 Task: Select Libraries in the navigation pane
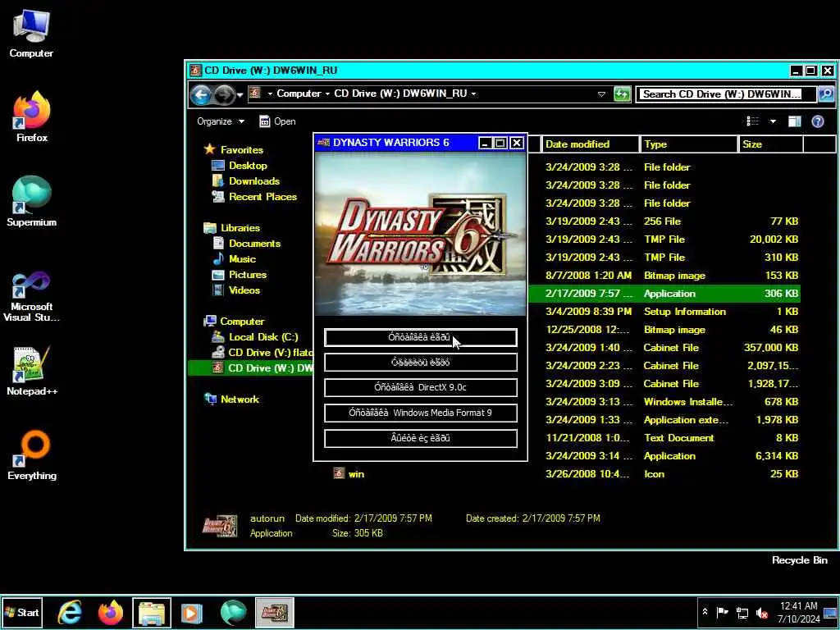click(240, 228)
